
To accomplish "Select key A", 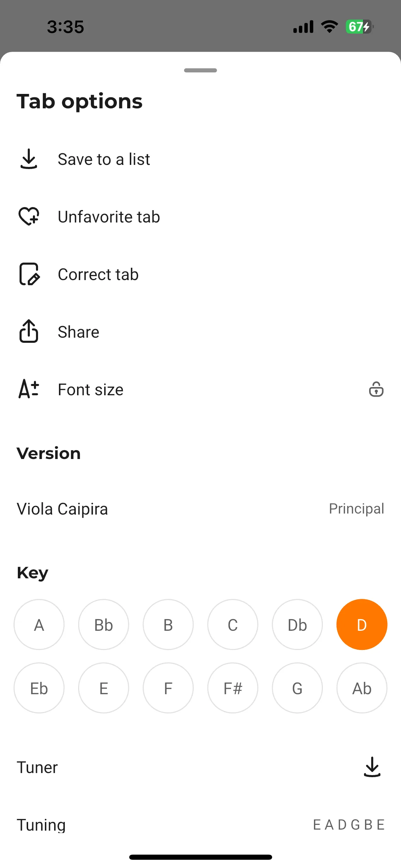I will click(39, 625).
